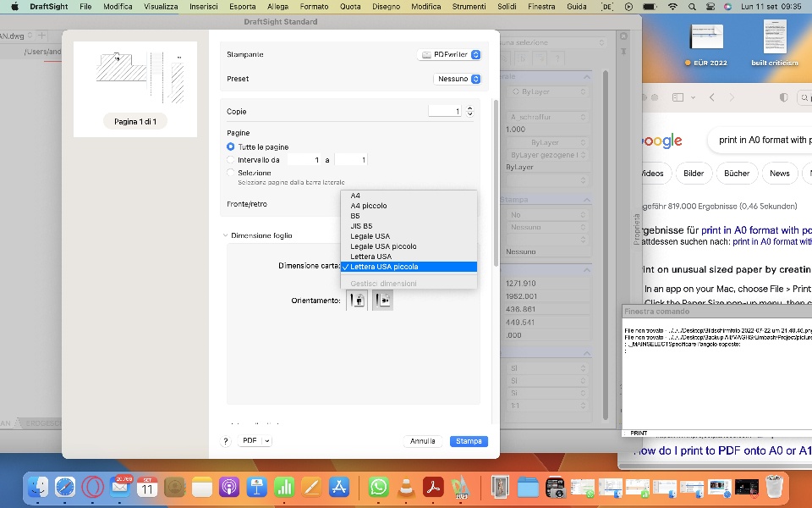Click Bücher filter in Google results

737,173
